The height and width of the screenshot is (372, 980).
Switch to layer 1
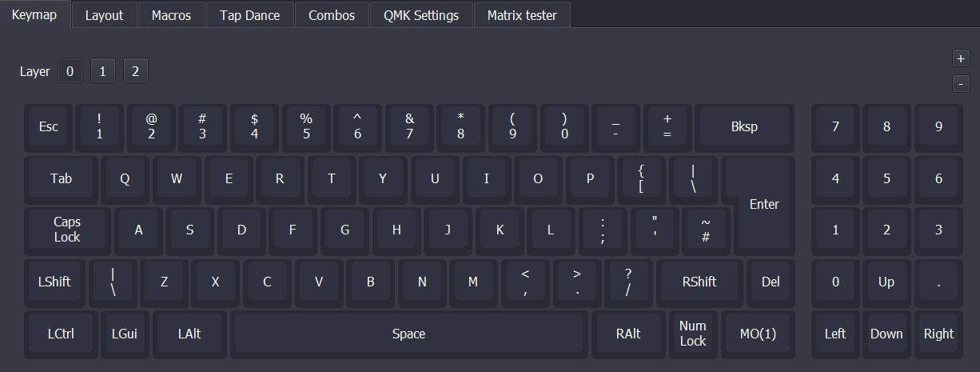click(102, 71)
